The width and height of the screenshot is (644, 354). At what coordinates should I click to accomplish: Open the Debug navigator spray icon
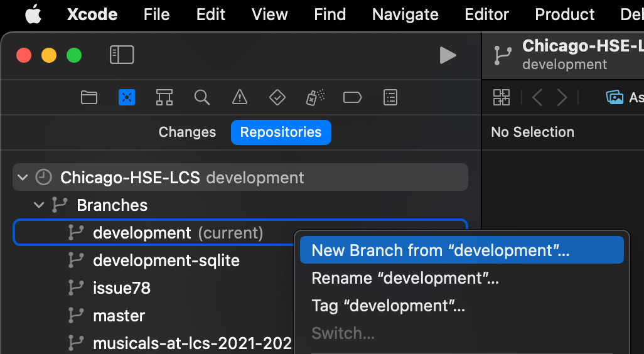[x=314, y=97]
